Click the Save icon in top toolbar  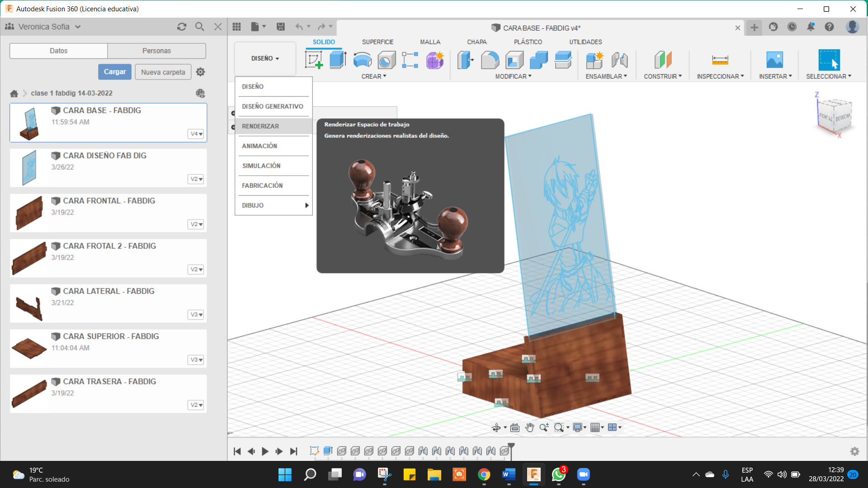tap(281, 27)
